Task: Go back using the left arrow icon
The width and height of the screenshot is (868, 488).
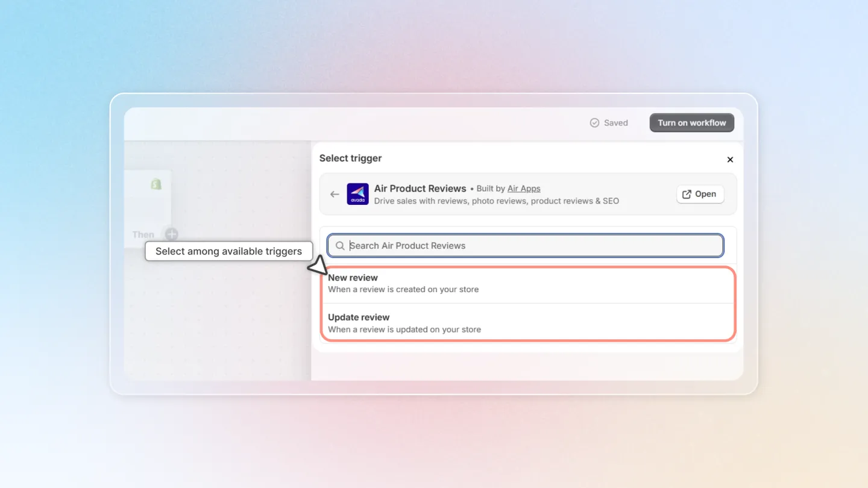Action: coord(335,194)
